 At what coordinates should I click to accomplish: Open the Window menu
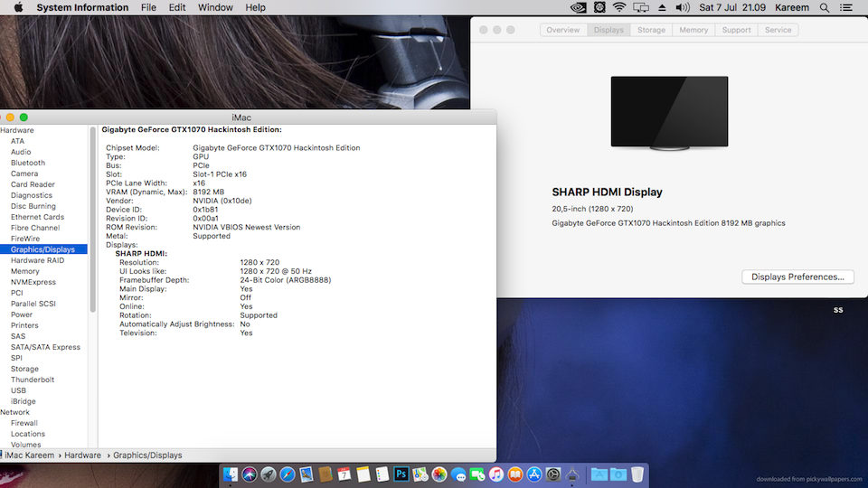[215, 7]
